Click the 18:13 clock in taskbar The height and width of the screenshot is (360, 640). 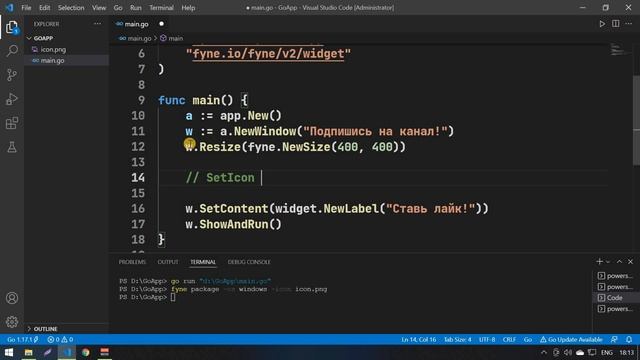627,353
